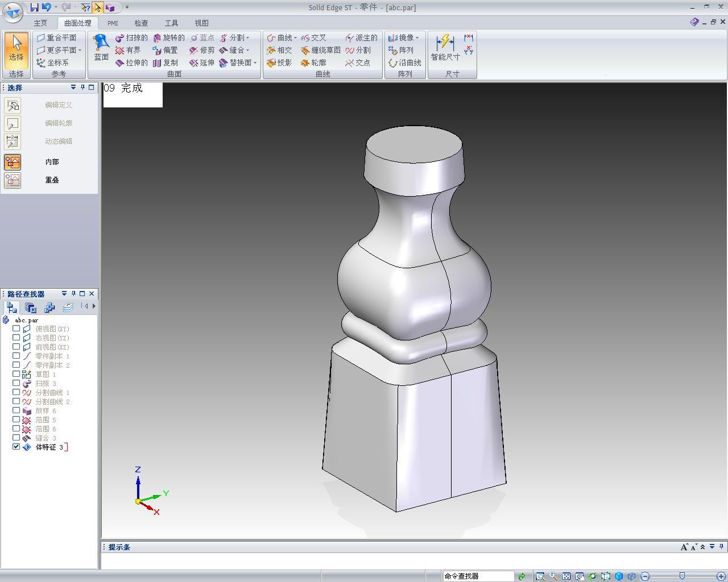Check the box next to 放样 6
Image resolution: width=728 pixels, height=582 pixels.
tap(16, 410)
